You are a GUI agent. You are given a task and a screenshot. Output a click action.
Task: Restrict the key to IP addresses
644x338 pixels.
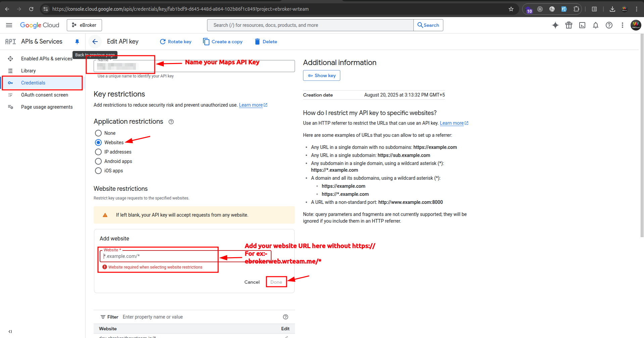[x=98, y=152]
